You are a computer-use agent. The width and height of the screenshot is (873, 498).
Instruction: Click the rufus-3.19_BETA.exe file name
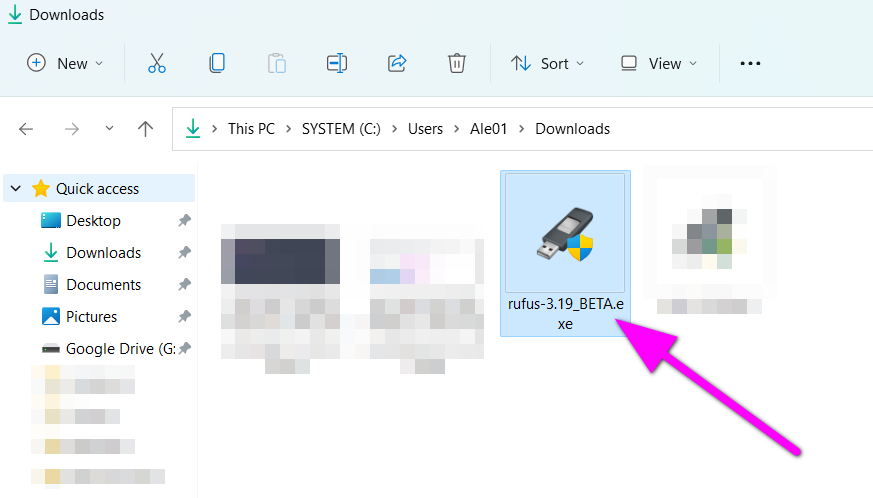click(x=565, y=314)
